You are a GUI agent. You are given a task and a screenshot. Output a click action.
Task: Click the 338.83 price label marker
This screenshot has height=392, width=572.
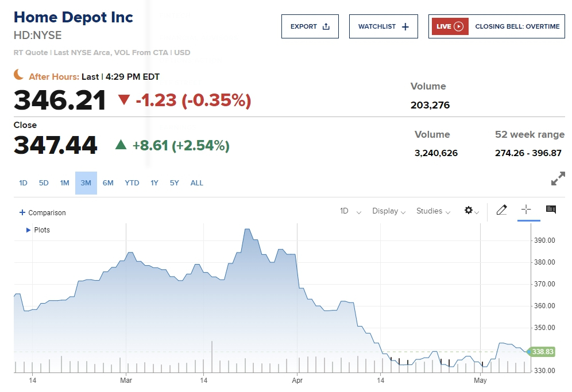click(x=542, y=352)
